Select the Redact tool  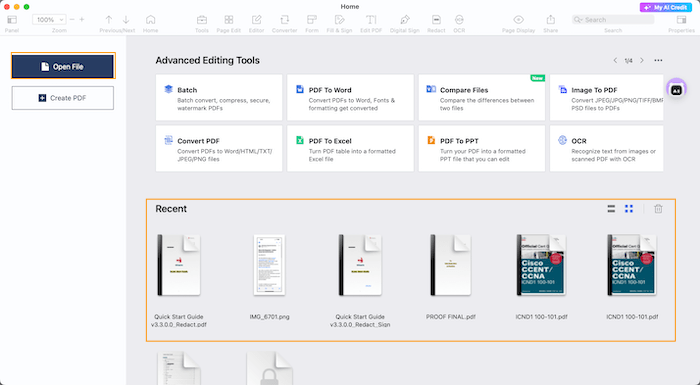coord(436,20)
